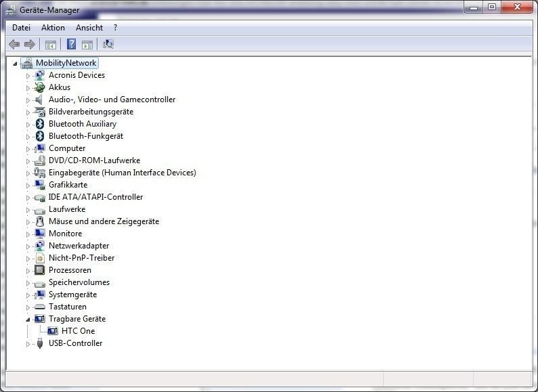
Task: Maximize the Geräte-Manager window
Action: (492, 7)
